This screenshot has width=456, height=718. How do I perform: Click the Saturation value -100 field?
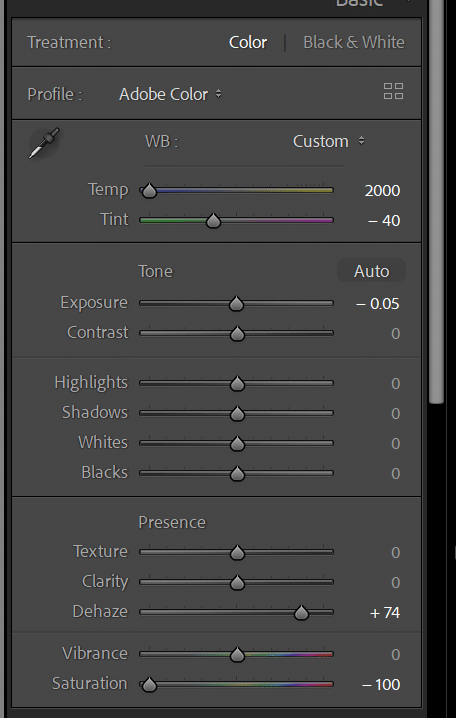(381, 685)
